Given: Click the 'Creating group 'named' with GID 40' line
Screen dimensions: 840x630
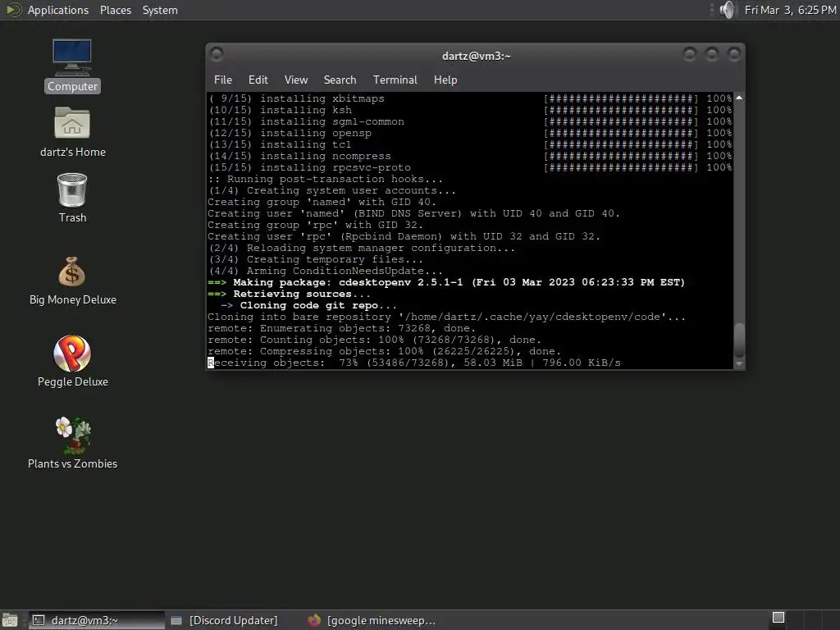Looking at the screenshot, I should 322,202.
